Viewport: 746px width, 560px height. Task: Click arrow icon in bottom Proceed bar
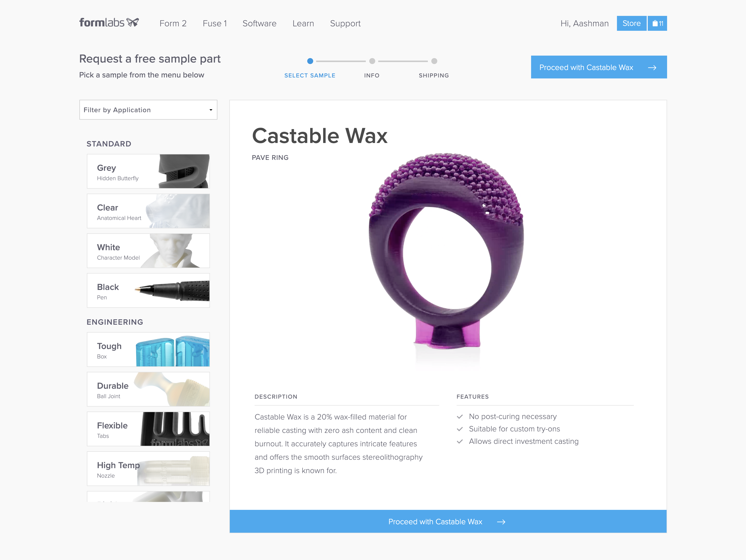coord(501,522)
